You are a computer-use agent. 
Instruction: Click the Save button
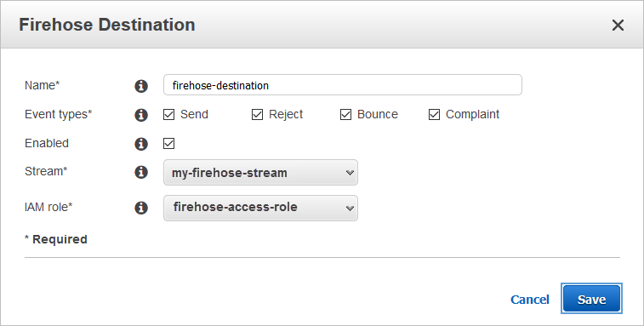(x=591, y=299)
